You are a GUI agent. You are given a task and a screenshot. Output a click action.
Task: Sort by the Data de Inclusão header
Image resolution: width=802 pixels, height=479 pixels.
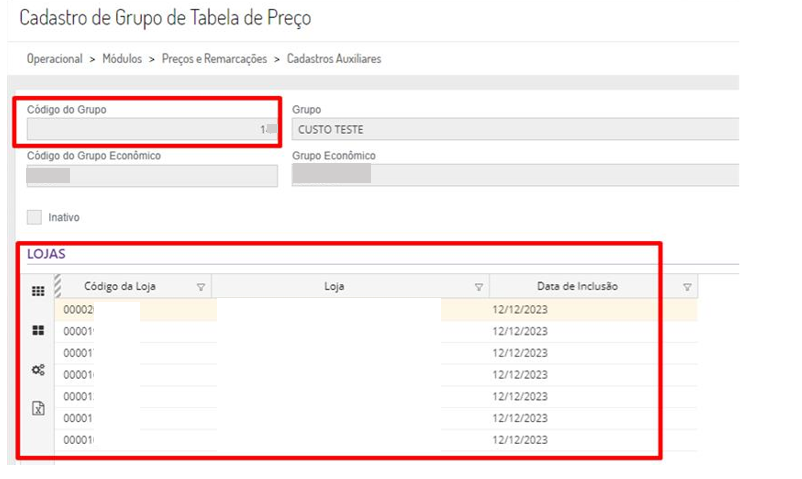tap(577, 287)
